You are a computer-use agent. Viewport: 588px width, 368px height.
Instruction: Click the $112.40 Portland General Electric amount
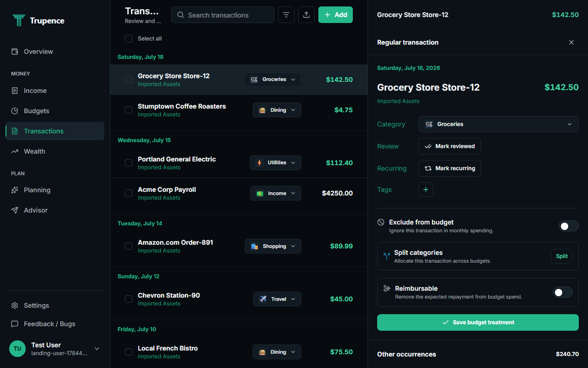click(339, 163)
